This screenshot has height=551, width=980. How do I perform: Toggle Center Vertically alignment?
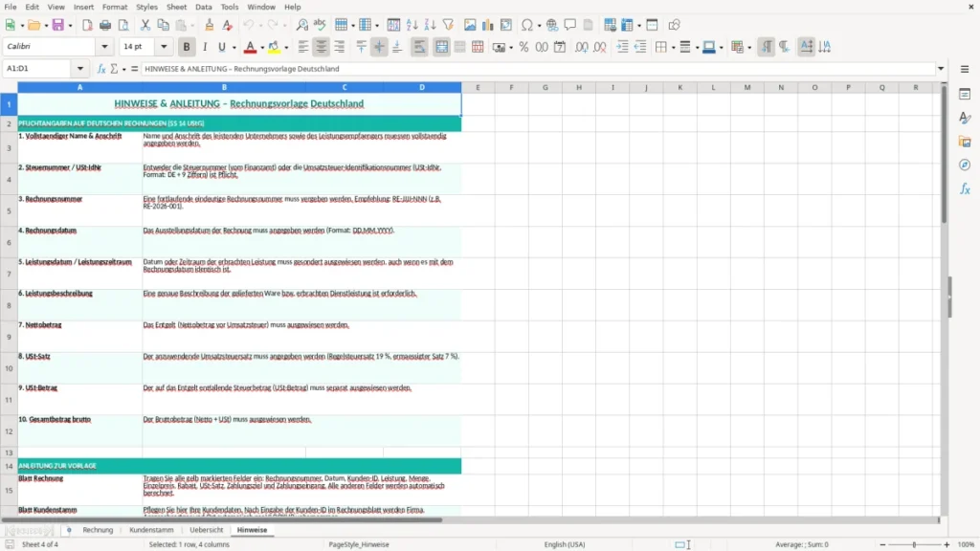pos(379,47)
